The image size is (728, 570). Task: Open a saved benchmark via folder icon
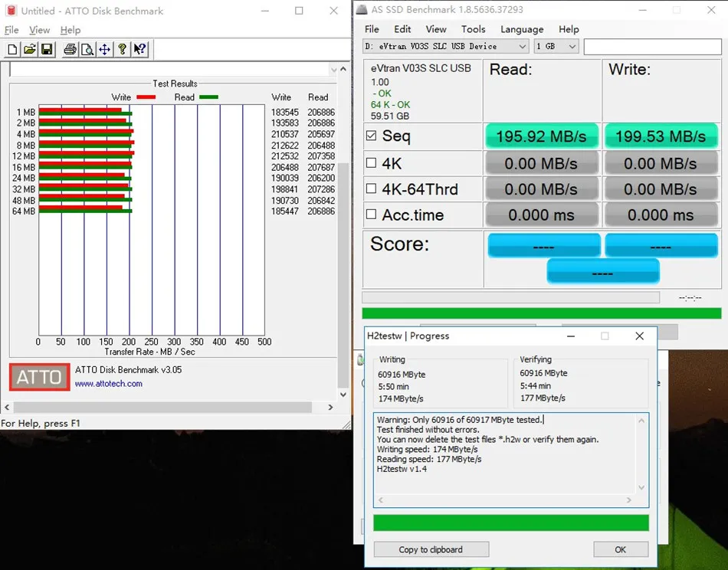[x=29, y=50]
